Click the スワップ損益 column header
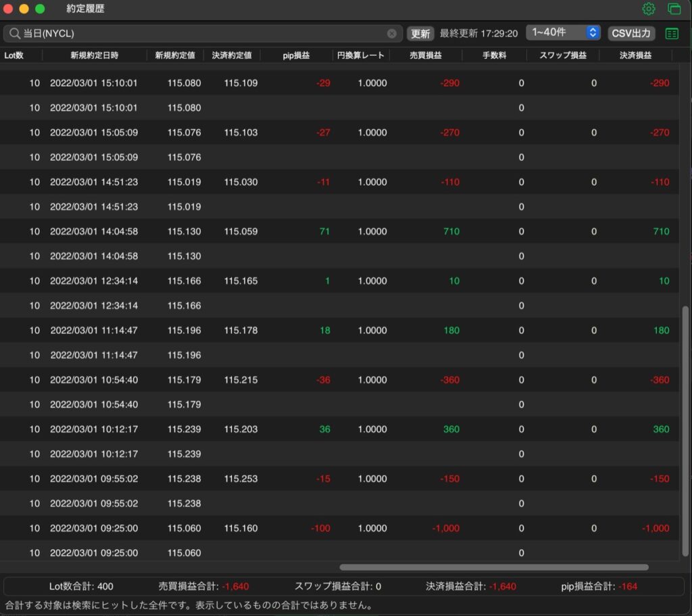 tap(563, 55)
